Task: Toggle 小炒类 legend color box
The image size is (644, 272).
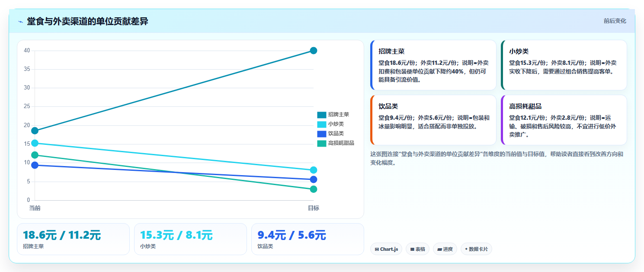Action: 321,124
